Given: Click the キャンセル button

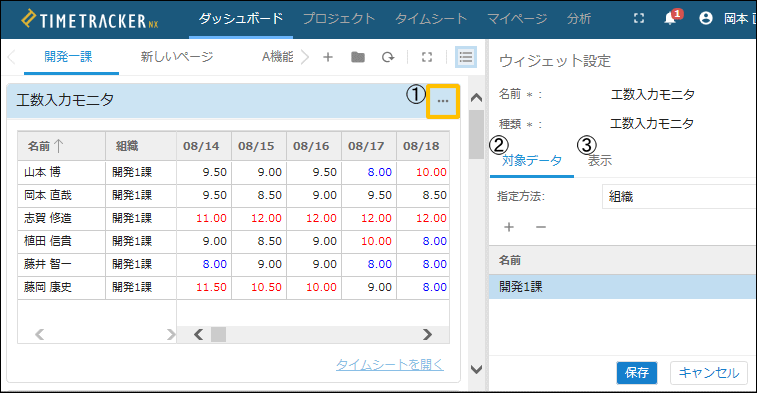Looking at the screenshot, I should [x=709, y=373].
